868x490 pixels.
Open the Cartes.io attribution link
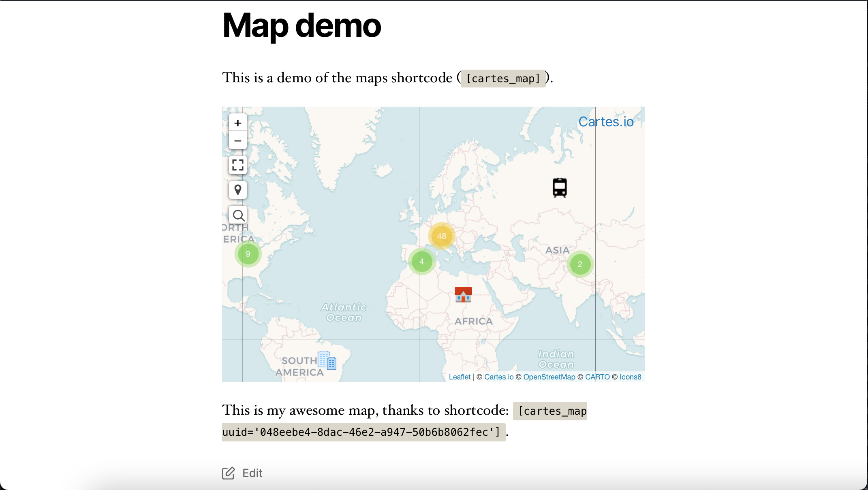click(499, 377)
